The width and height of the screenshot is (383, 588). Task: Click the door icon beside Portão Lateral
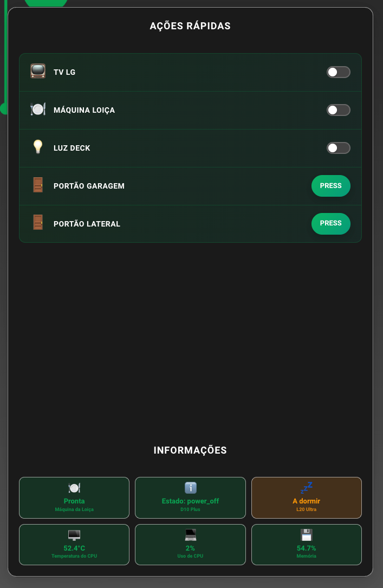38,223
